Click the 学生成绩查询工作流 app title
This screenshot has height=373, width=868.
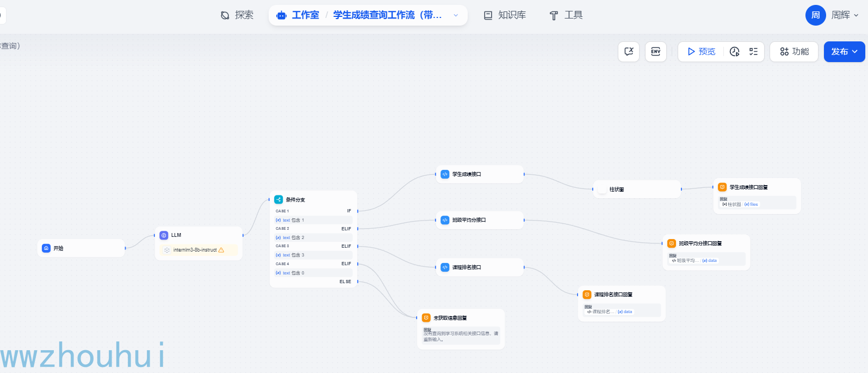pyautogui.click(x=387, y=15)
